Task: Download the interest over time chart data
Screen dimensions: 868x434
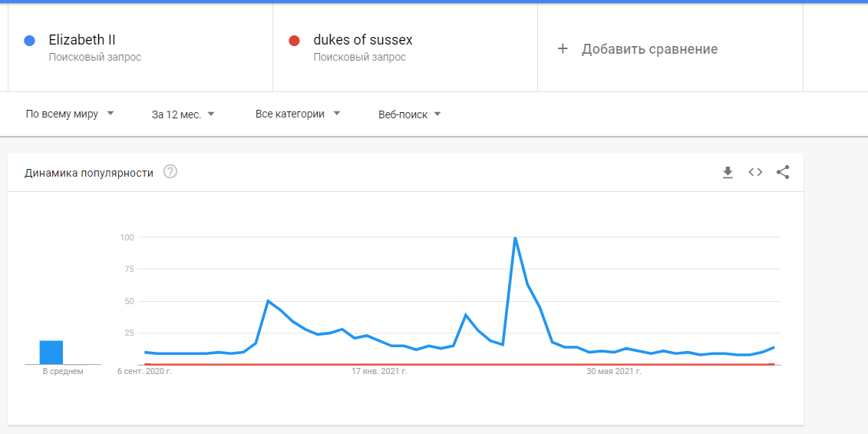Action: (x=728, y=172)
